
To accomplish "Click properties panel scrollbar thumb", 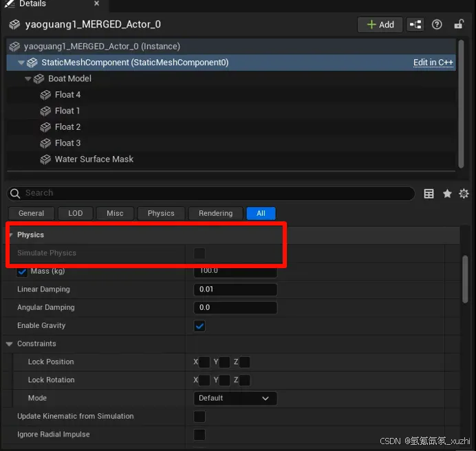I will (465, 279).
